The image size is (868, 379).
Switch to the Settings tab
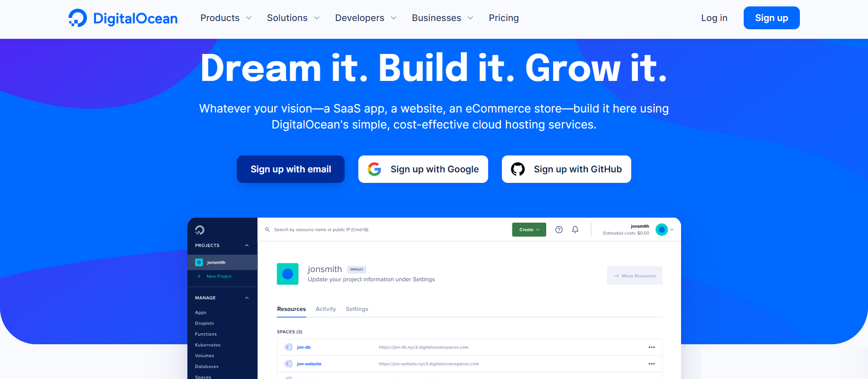[x=357, y=309]
